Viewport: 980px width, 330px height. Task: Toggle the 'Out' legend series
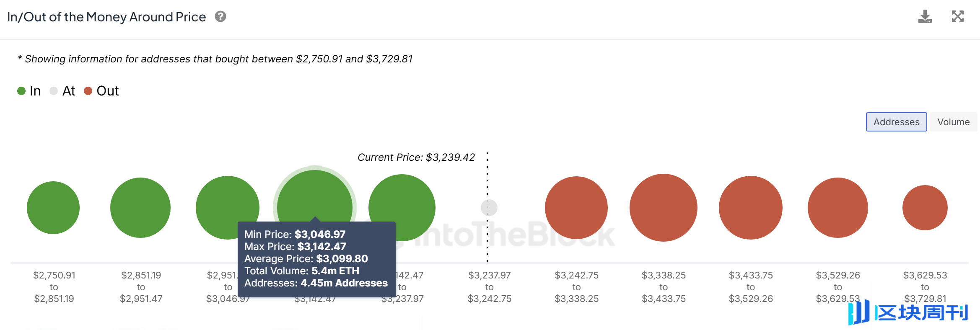[x=101, y=91]
